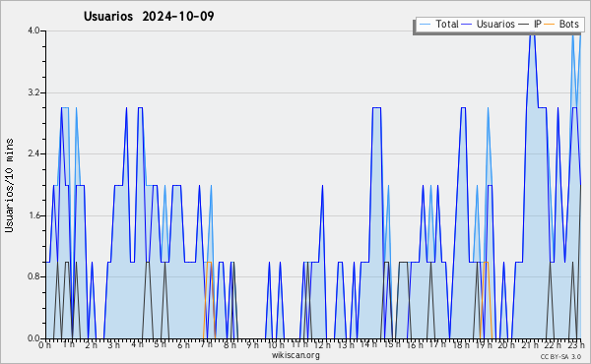Click the orange Bots legend line
591x364 pixels.
click(550, 25)
